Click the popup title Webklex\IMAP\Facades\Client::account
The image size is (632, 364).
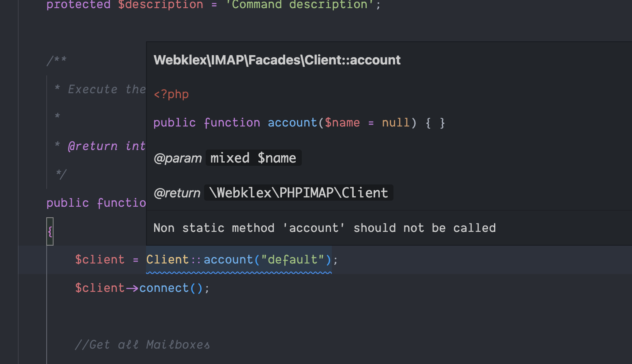(x=277, y=60)
